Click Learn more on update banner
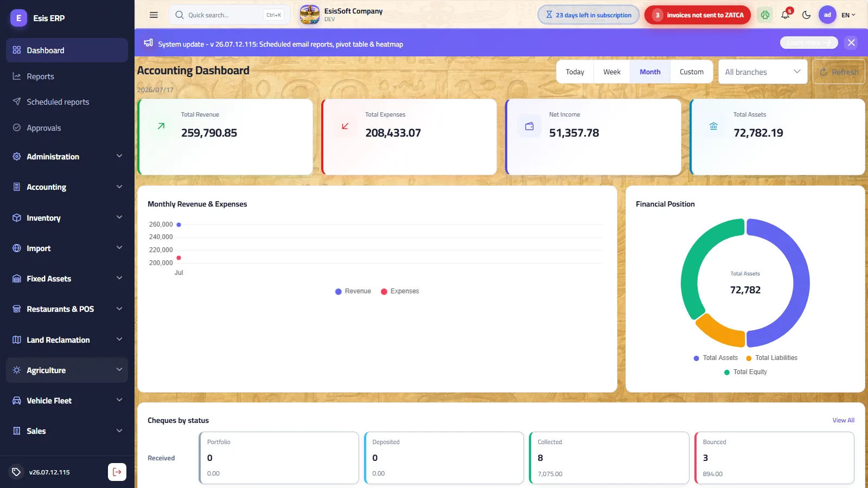Viewport: 868px width, 488px height. pyautogui.click(x=809, y=43)
